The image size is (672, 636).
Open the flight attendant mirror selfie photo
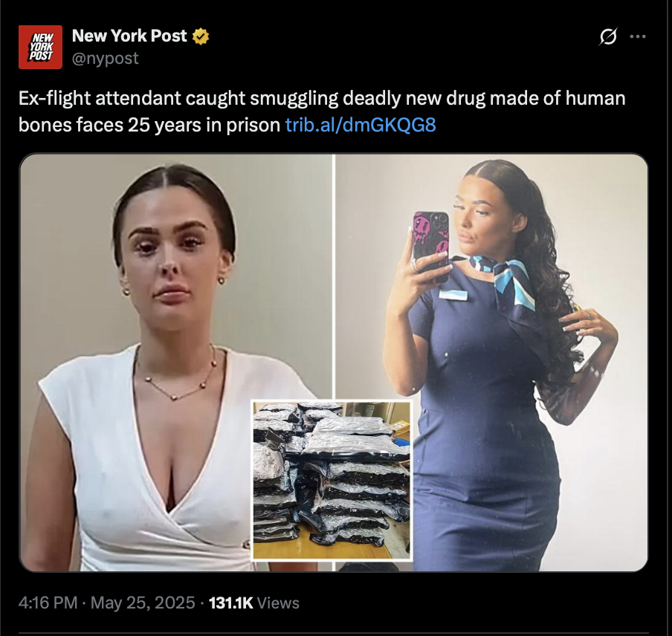pyautogui.click(x=491, y=363)
